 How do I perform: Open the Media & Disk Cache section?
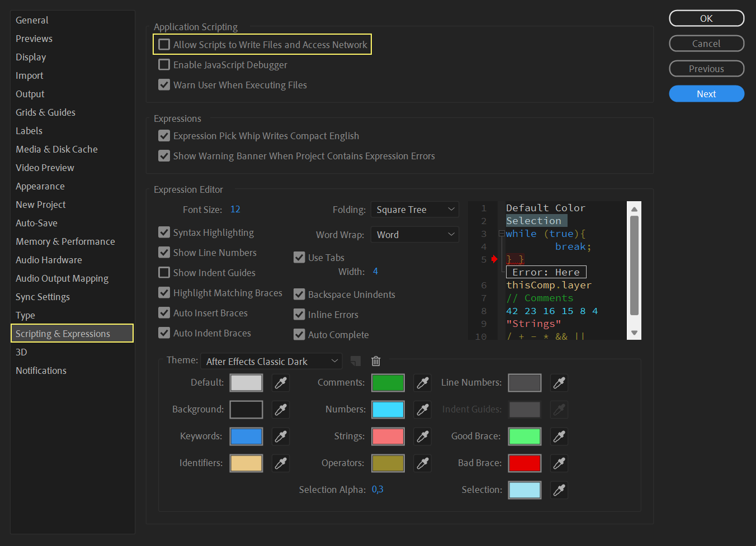56,149
